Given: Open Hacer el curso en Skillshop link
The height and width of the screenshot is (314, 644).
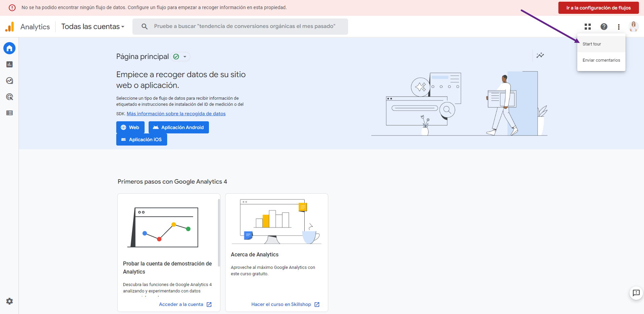Looking at the screenshot, I should click(x=281, y=305).
